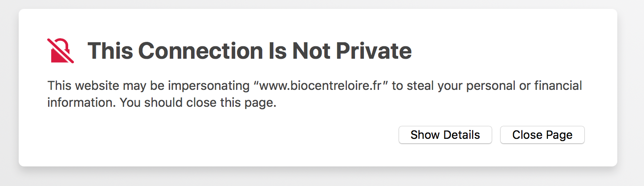This screenshot has width=644, height=186.
Task: Click the sentence "You should close this page."
Action: coord(198,103)
